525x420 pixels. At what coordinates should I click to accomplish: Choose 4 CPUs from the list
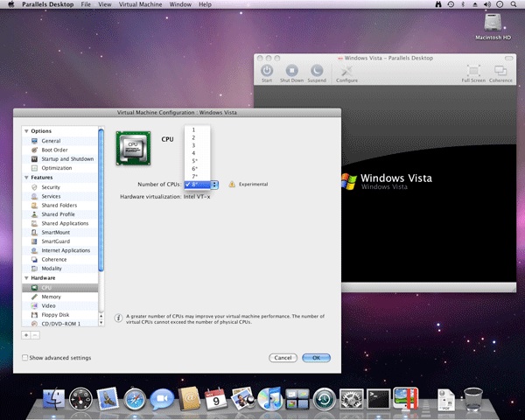[x=197, y=153]
